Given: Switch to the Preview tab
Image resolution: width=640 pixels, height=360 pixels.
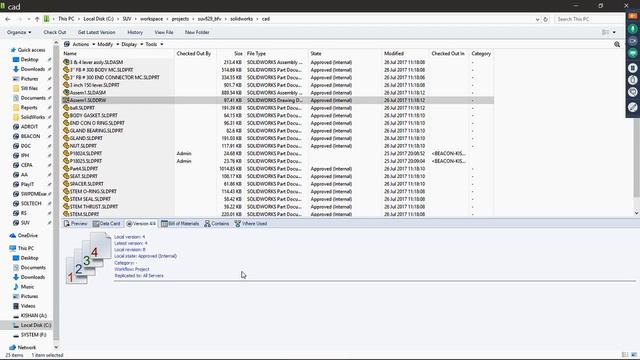Looking at the screenshot, I should coord(76,224).
